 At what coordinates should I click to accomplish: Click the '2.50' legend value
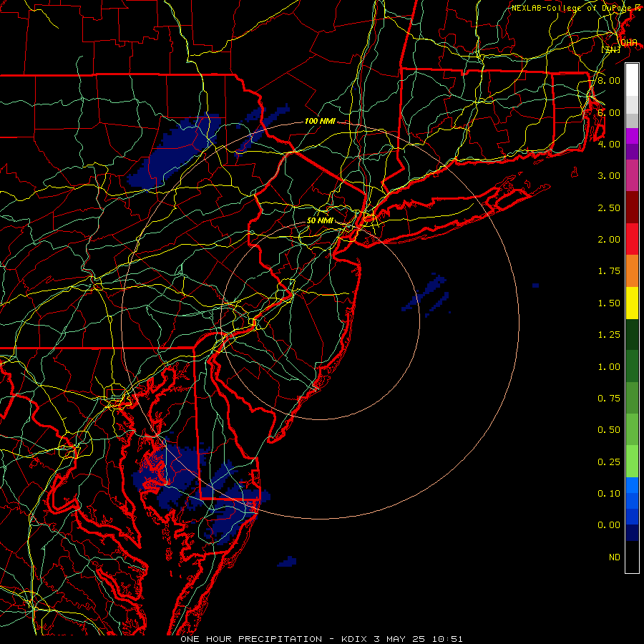click(x=609, y=208)
